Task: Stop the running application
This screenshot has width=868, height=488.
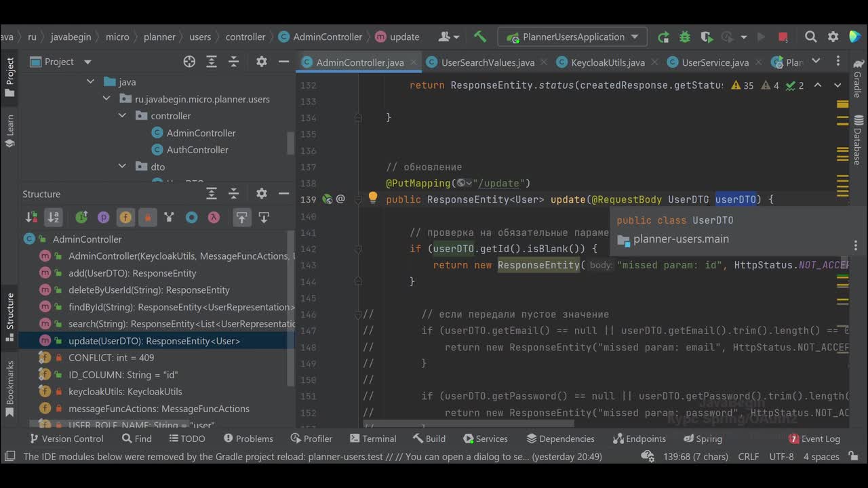Action: (783, 37)
